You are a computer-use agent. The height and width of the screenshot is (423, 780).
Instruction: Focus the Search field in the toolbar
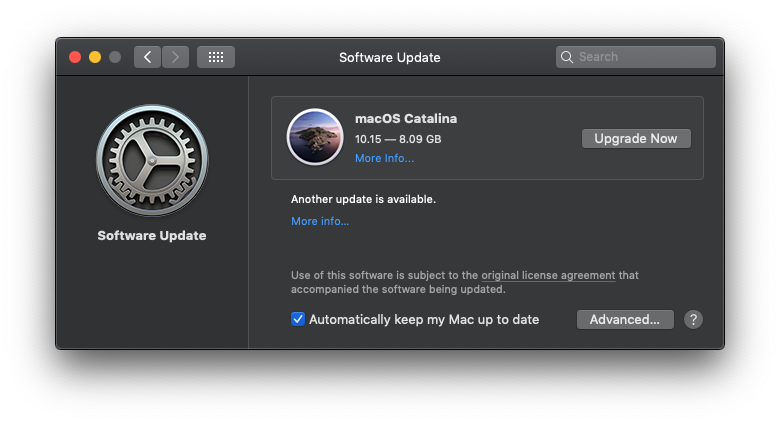pyautogui.click(x=636, y=57)
